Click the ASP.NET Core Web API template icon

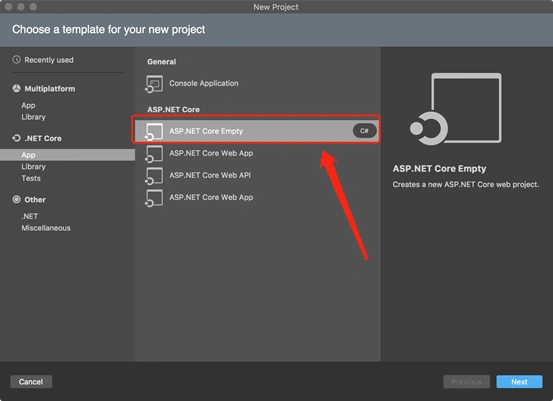154,176
